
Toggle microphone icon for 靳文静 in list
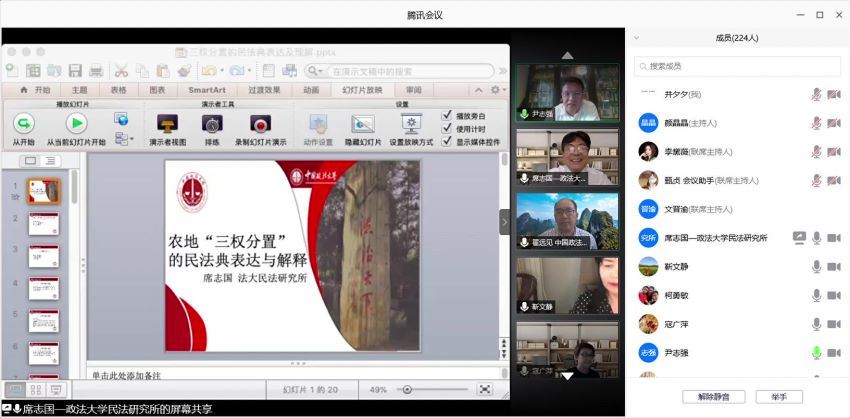816,266
